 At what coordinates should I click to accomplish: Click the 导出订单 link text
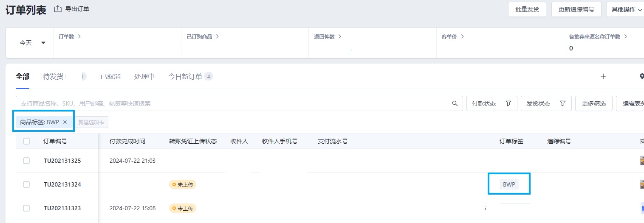coord(77,9)
